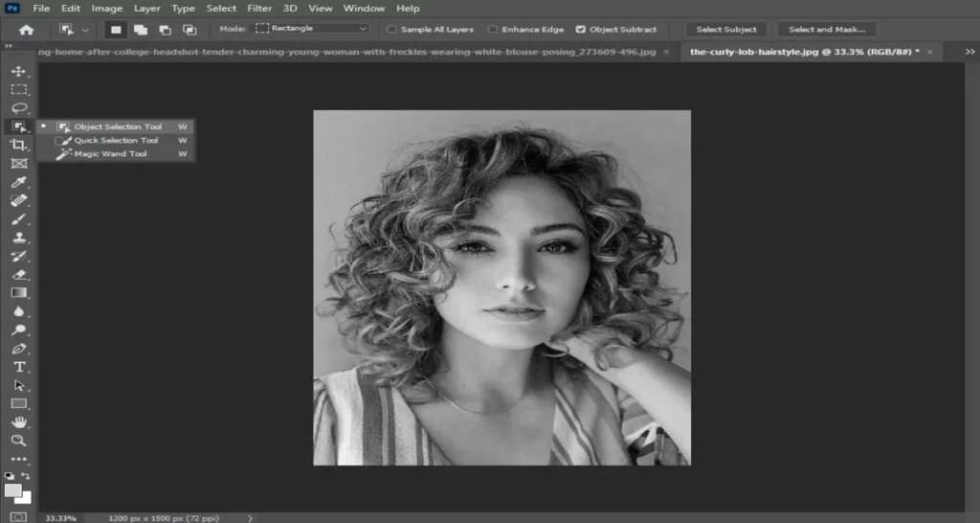Open the Edit Toolbar three-dots menu
Screen dimensions: 980x523
19,459
